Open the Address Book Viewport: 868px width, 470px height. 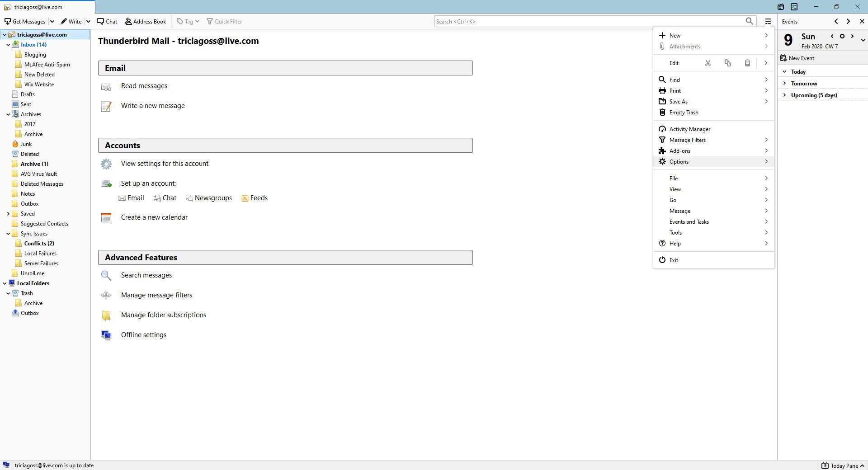(x=146, y=21)
